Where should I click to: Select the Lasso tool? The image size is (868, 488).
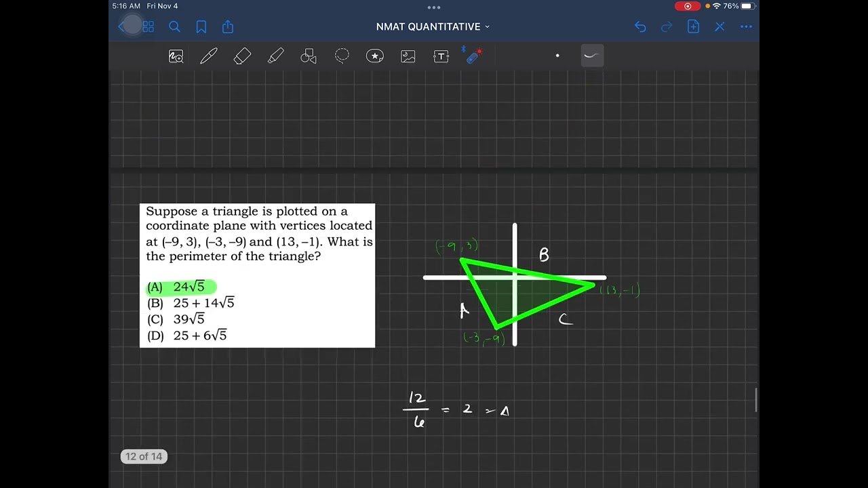click(342, 56)
